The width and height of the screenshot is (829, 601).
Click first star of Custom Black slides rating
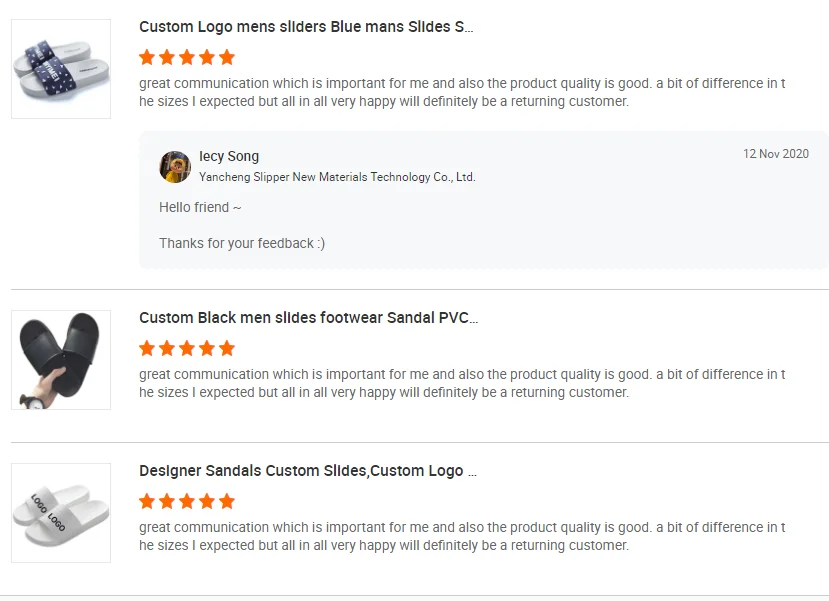tap(147, 348)
